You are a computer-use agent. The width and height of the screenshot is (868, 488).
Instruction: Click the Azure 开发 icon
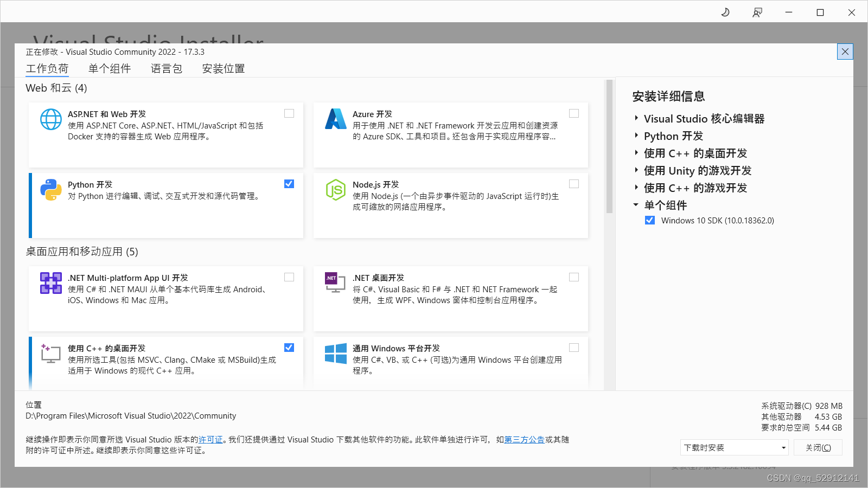coord(336,120)
